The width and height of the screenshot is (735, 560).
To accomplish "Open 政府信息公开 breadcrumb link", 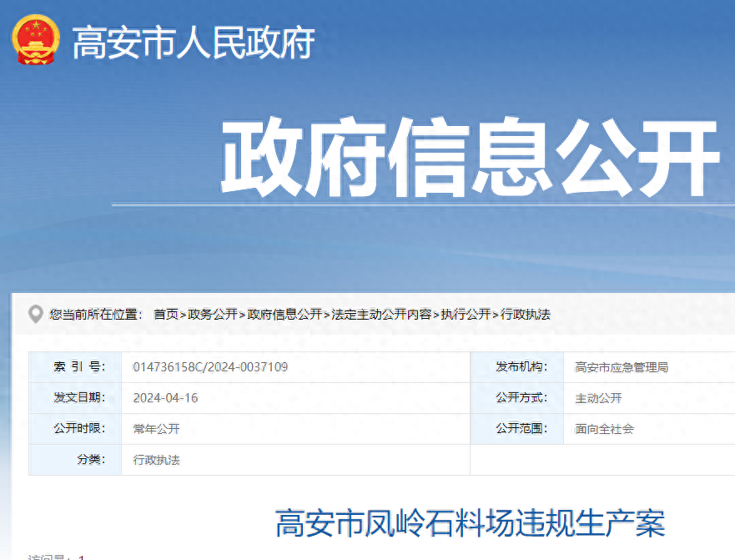I will 284,315.
